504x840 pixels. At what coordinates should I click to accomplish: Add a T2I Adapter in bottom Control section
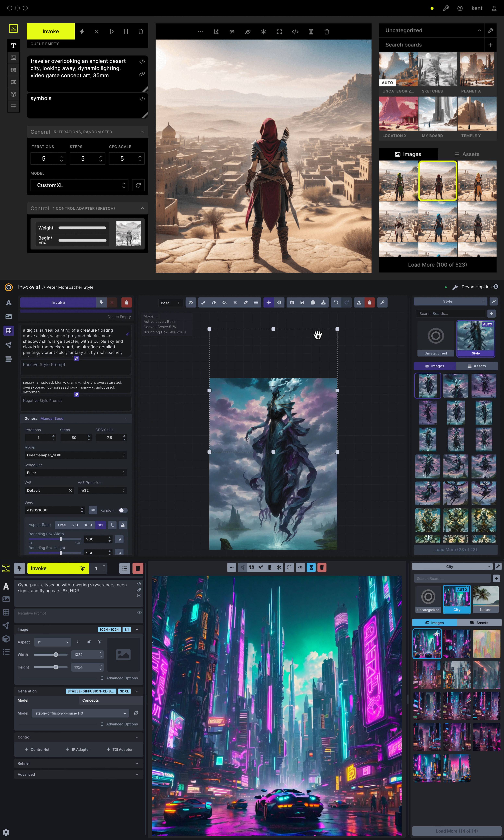[x=120, y=749]
